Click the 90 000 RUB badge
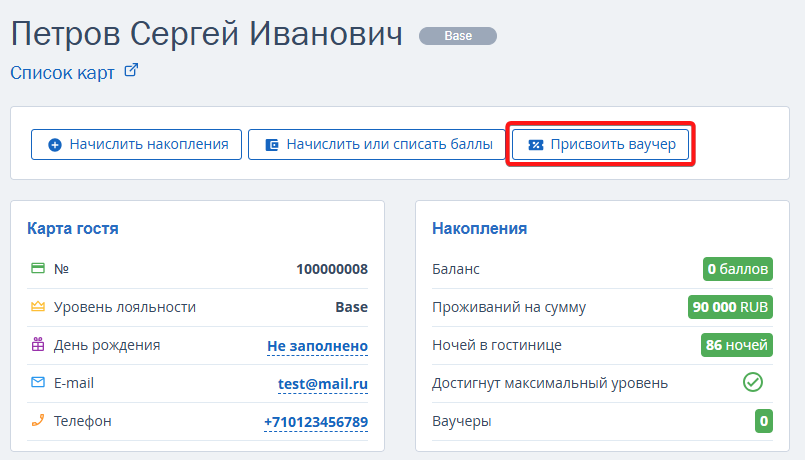Image resolution: width=805 pixels, height=460 pixels. tap(730, 307)
